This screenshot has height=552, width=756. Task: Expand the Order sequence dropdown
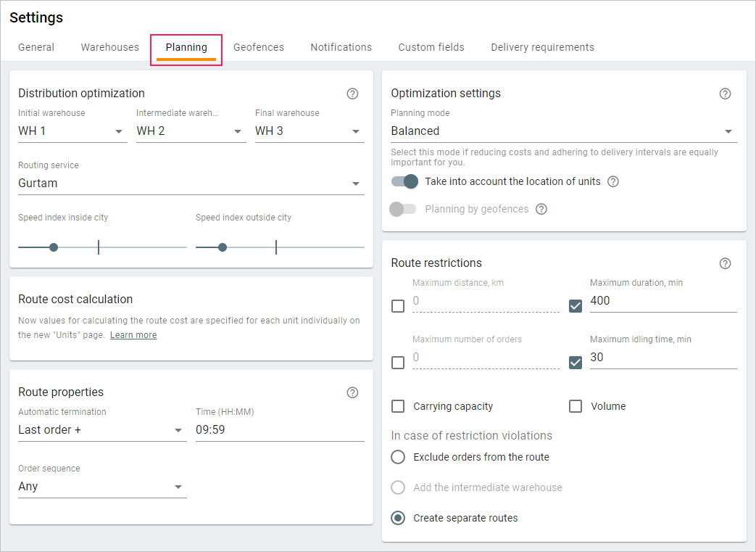[102, 487]
